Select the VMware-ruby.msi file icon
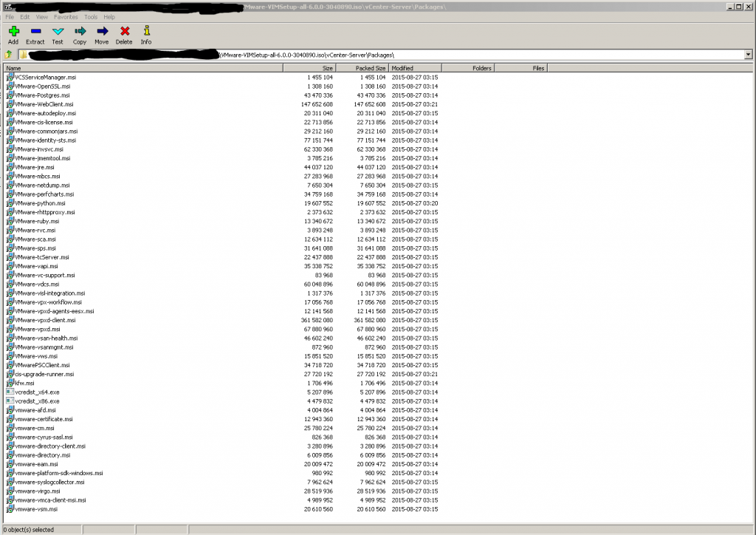Screen dimensions: 756x535 [x=10, y=221]
